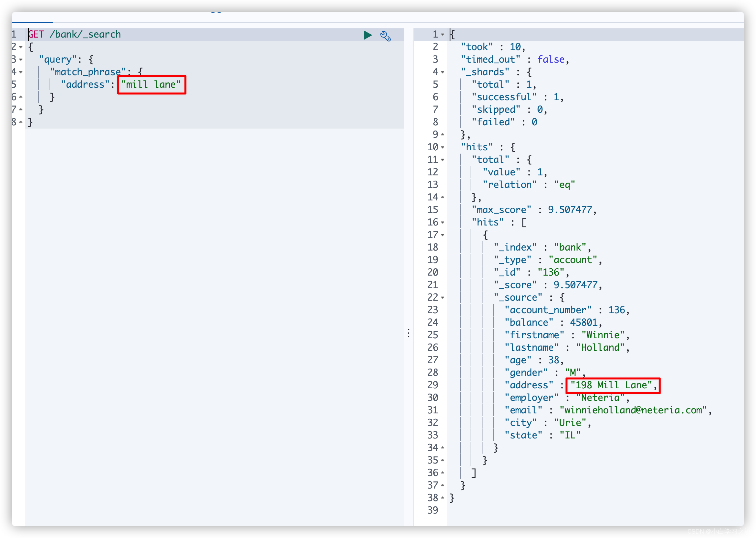
Task: Fold first hit object at line 17
Action: coord(443,235)
